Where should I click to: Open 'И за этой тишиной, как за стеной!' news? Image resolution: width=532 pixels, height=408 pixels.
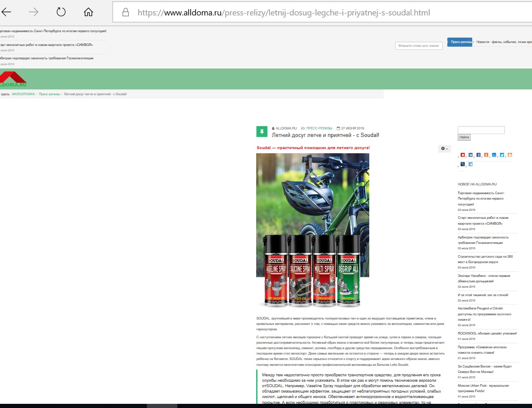[x=483, y=295]
